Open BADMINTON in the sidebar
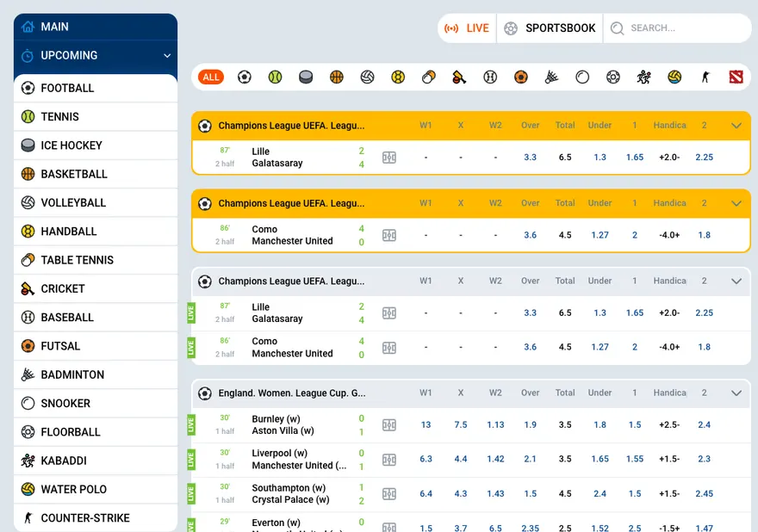758x532 pixels. [96, 374]
